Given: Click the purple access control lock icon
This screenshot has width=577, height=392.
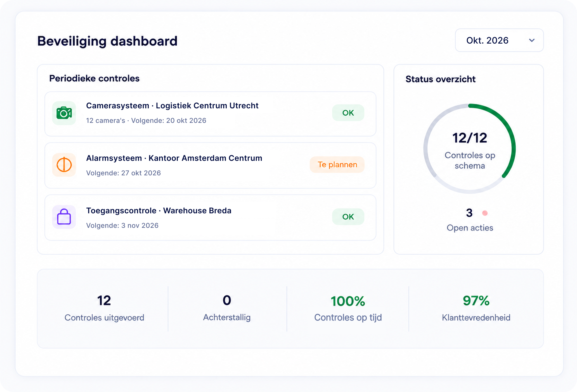Looking at the screenshot, I should pyautogui.click(x=64, y=217).
